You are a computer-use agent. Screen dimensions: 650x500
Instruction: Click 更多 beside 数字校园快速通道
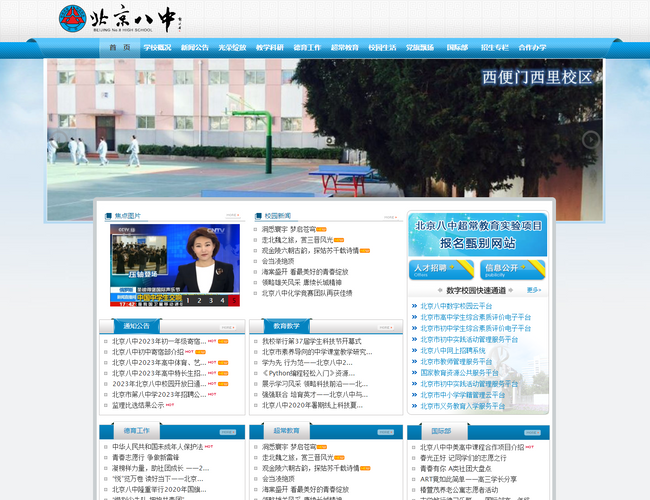[x=534, y=290]
